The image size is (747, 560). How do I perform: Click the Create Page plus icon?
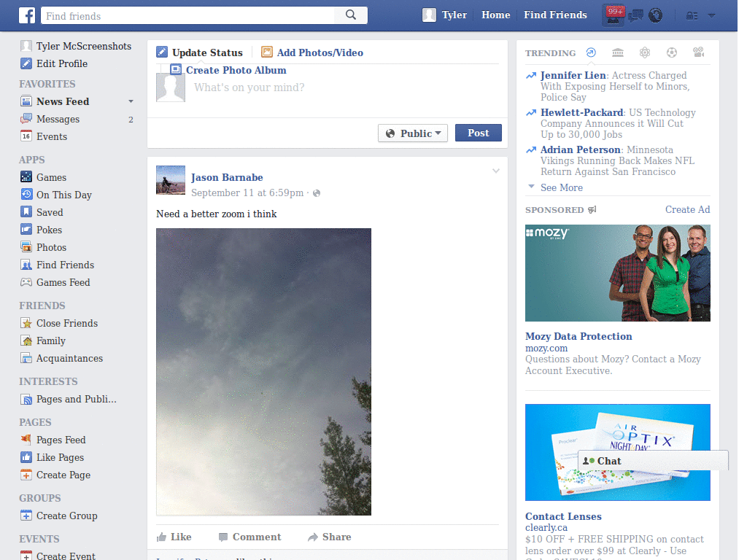pyautogui.click(x=26, y=475)
